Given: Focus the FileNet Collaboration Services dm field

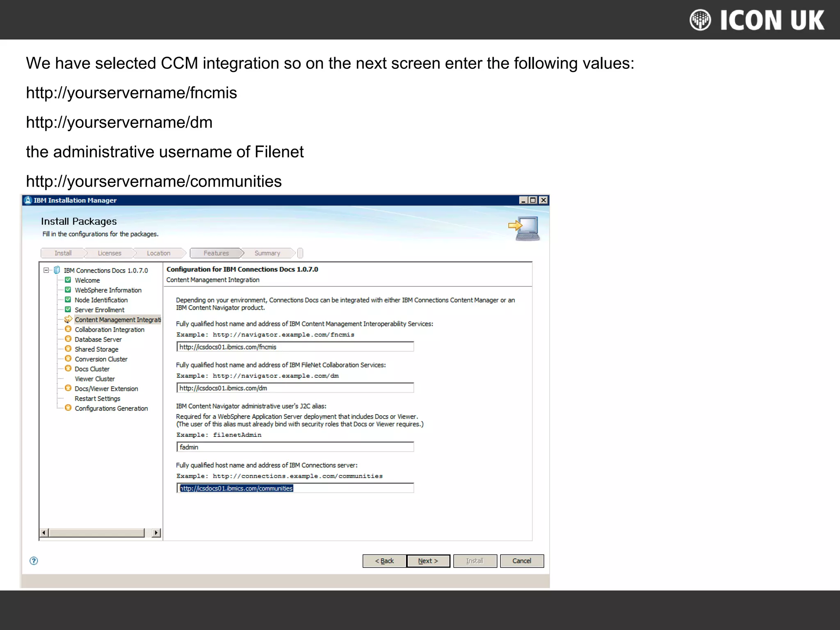Looking at the screenshot, I should pyautogui.click(x=295, y=388).
